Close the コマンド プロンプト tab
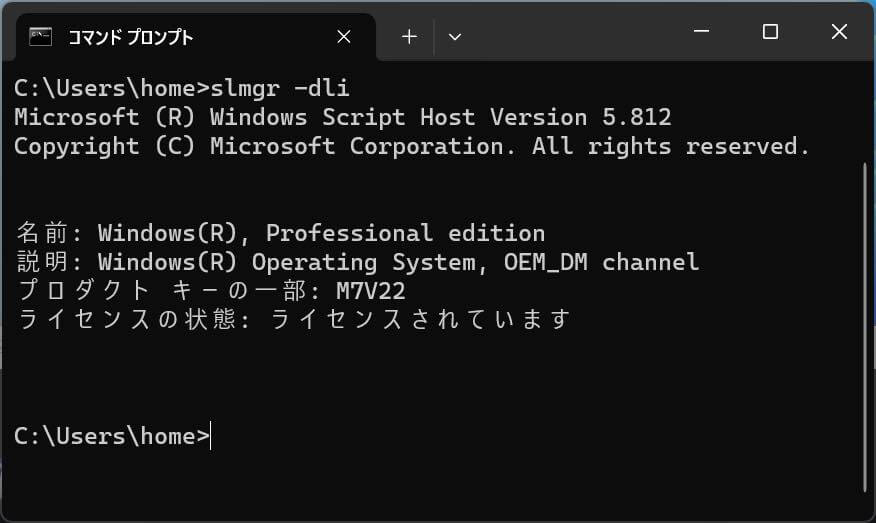This screenshot has width=876, height=523. 344,37
